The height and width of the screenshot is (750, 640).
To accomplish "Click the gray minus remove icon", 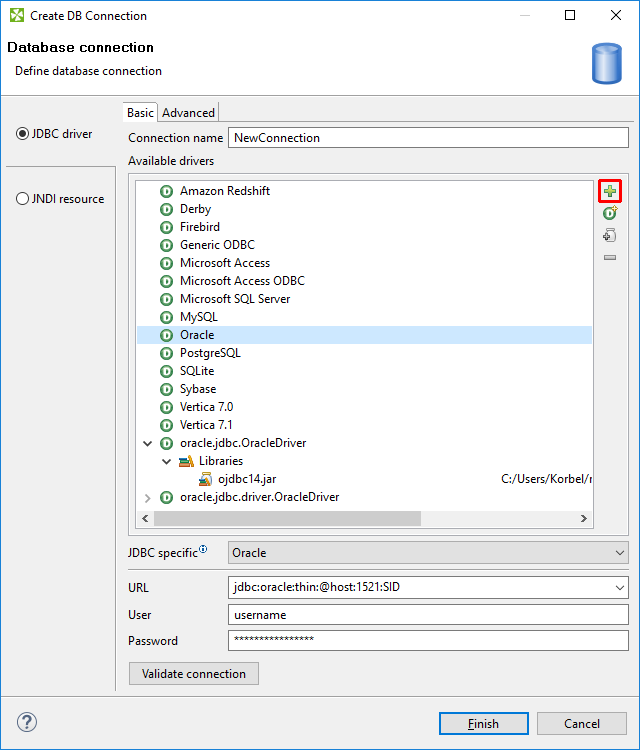I will (x=610, y=258).
